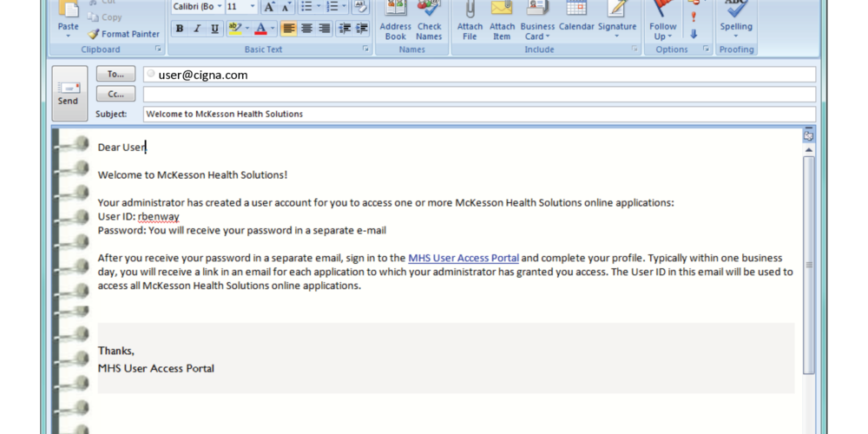Toggle italic formatting
The height and width of the screenshot is (434, 868).
tap(196, 29)
